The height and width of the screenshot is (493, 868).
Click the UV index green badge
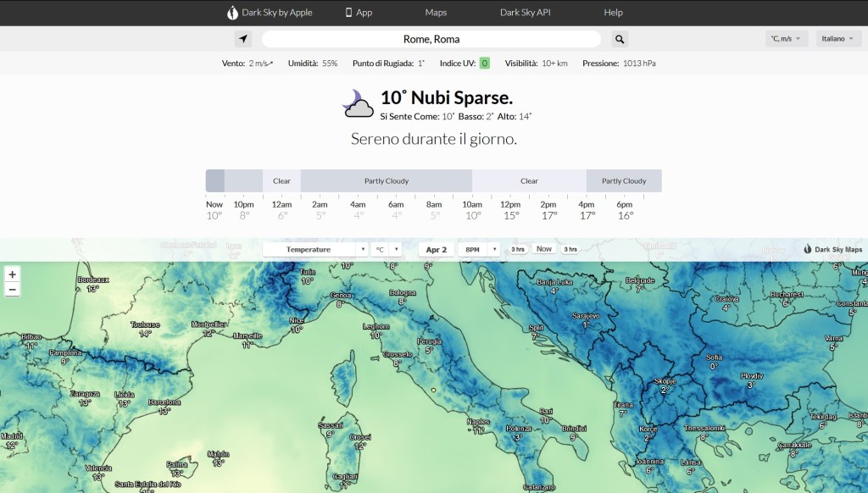pos(484,64)
